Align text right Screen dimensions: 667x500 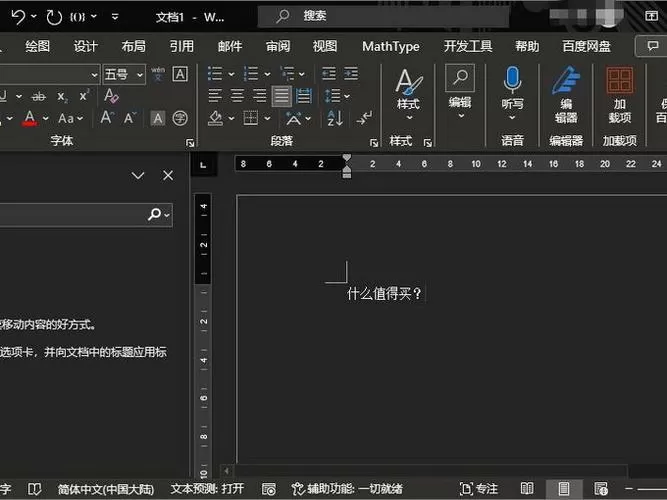pyautogui.click(x=259, y=96)
